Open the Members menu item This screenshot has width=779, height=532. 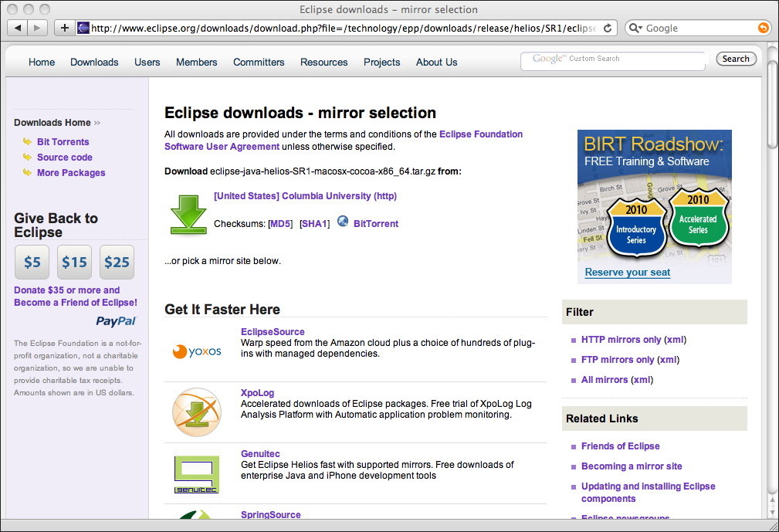click(x=197, y=62)
